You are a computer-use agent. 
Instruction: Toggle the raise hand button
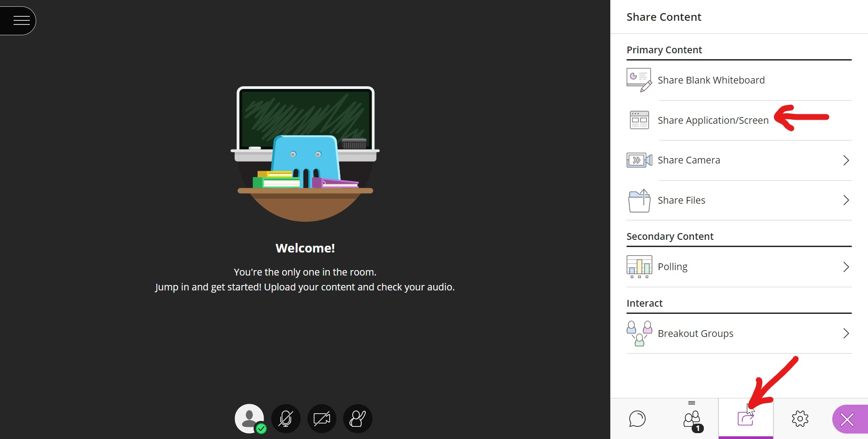click(x=358, y=419)
